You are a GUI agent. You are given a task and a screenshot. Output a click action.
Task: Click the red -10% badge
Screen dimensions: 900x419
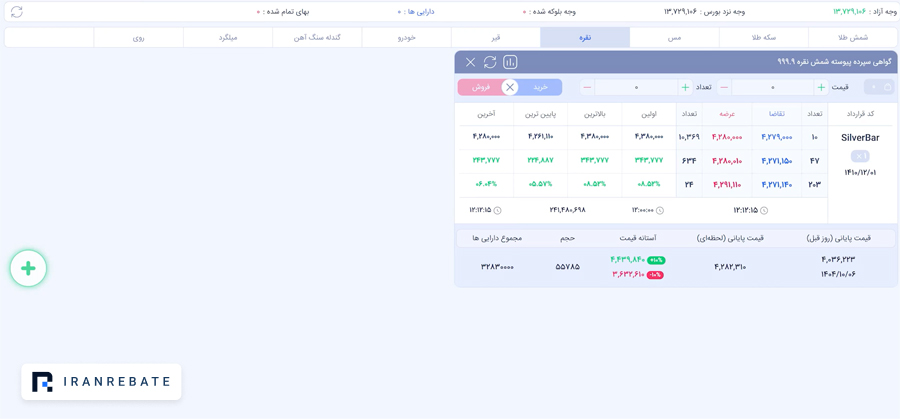coord(655,275)
